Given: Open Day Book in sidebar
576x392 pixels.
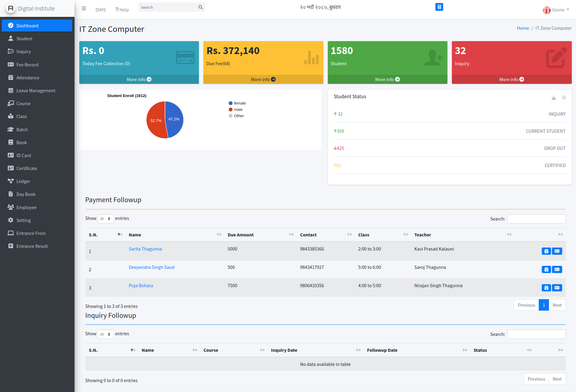Looking at the screenshot, I should click(37, 194).
